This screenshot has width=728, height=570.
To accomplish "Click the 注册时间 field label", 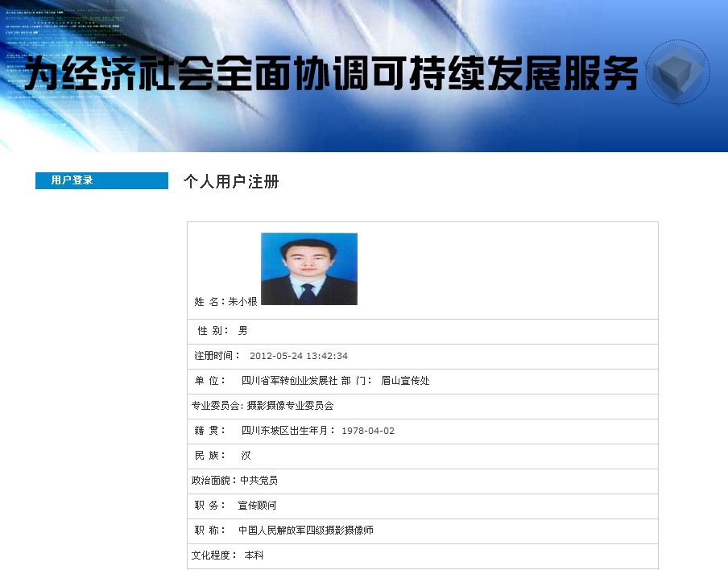I will point(215,356).
